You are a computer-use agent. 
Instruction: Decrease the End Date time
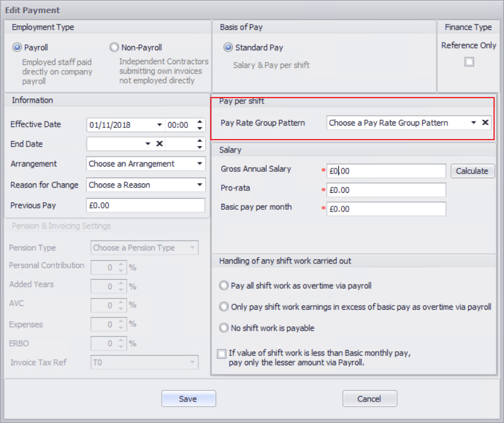[x=200, y=147]
